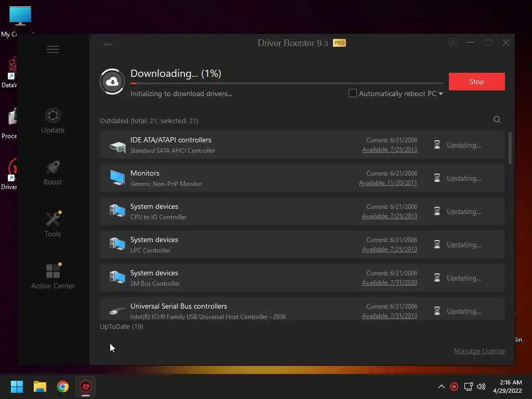This screenshot has height=399, width=532.
Task: Open Available: 7/31/2013 link for USB Host Controller
Action: tap(390, 316)
